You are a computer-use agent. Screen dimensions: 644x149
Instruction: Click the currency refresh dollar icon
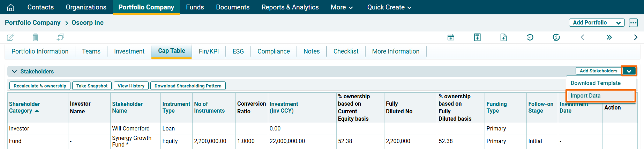click(x=556, y=37)
